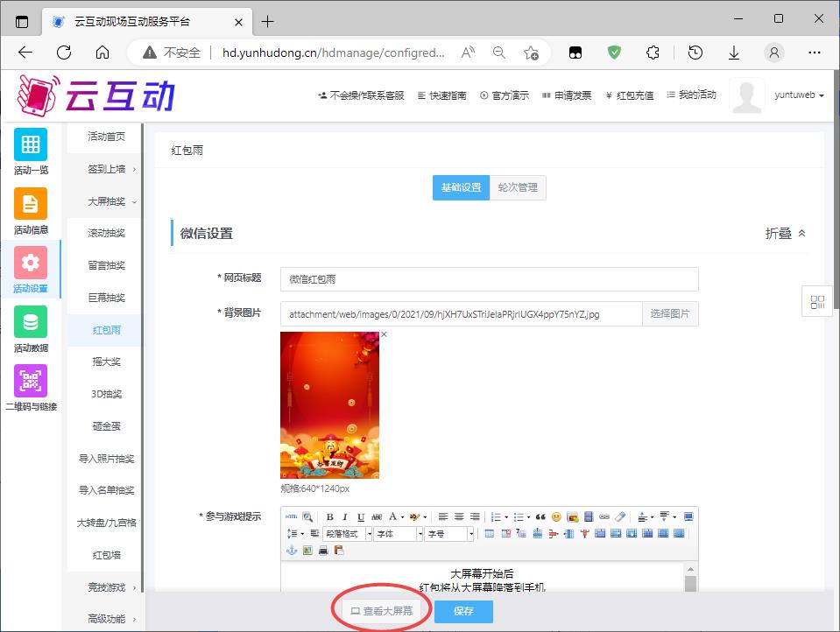840x632 pixels.
Task: Open 字体 font family dropdown
Action: [x=399, y=533]
